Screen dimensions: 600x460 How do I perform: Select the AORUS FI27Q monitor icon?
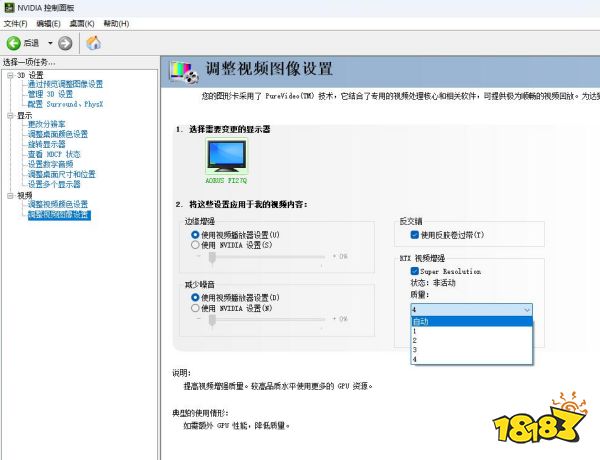[227, 156]
